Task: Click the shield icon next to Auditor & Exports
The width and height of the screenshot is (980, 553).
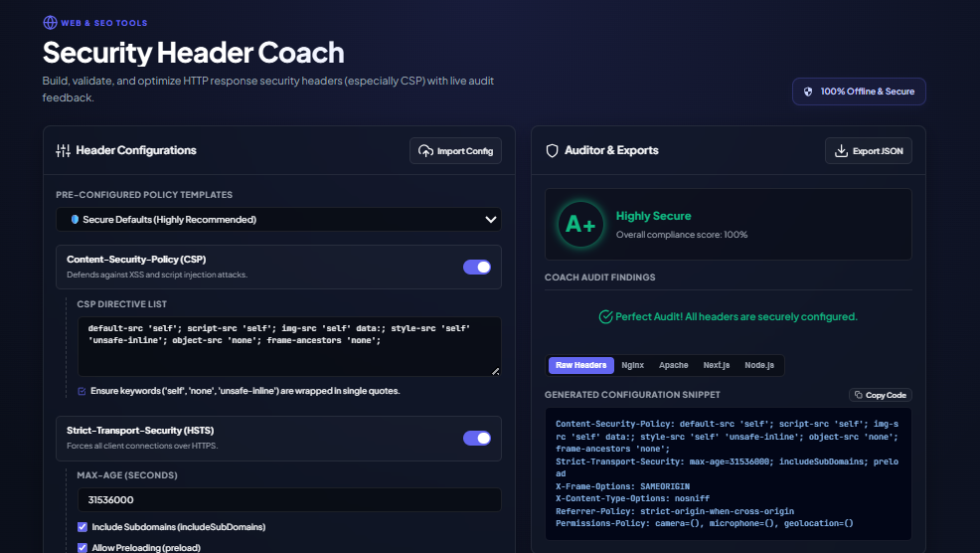Action: [552, 151]
